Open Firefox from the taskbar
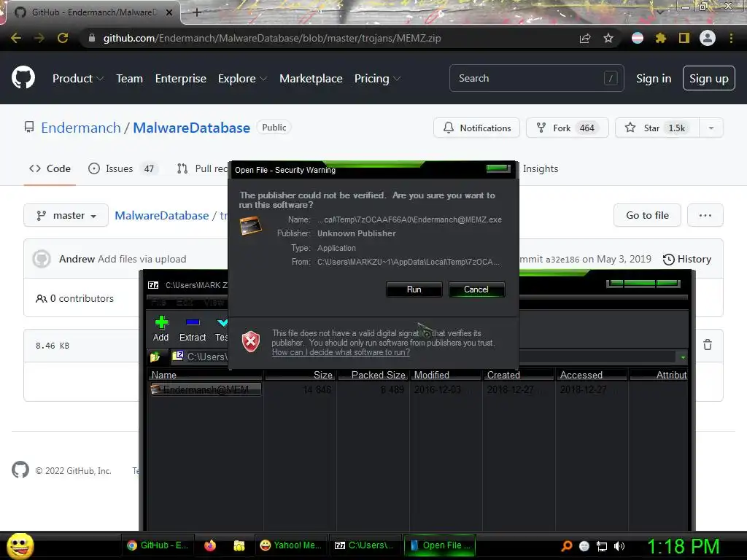 [209, 545]
